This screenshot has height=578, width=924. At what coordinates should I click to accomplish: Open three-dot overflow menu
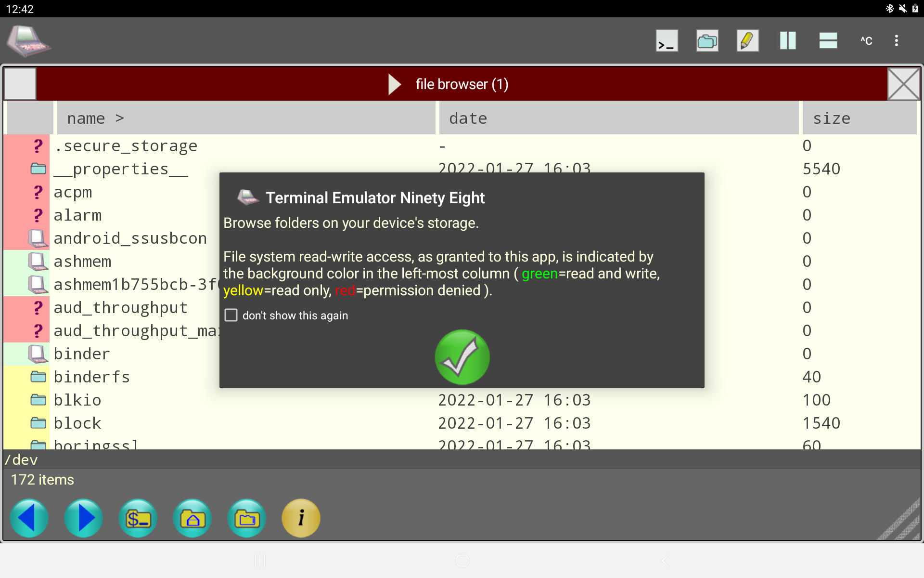pos(896,41)
